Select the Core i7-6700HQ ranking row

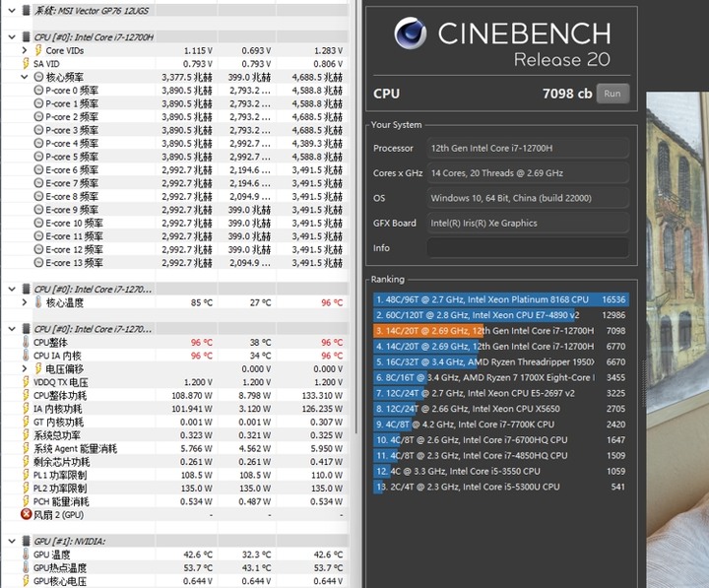(x=500, y=439)
